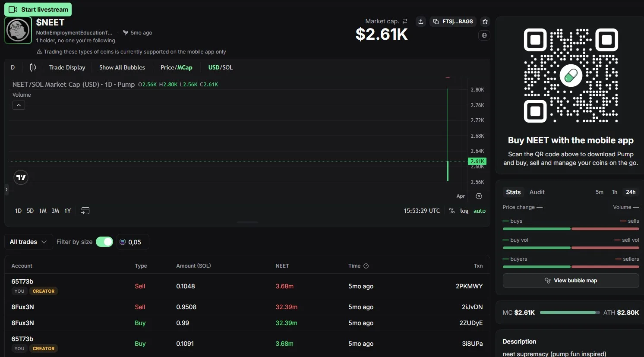Swap market cap display using arrows icon
This screenshot has width=644, height=357.
click(405, 21)
